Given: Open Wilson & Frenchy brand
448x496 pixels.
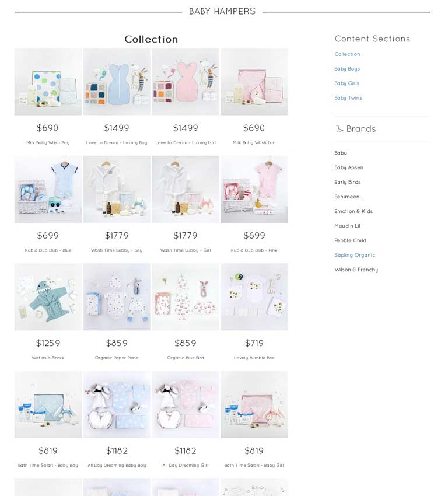Looking at the screenshot, I should [356, 270].
